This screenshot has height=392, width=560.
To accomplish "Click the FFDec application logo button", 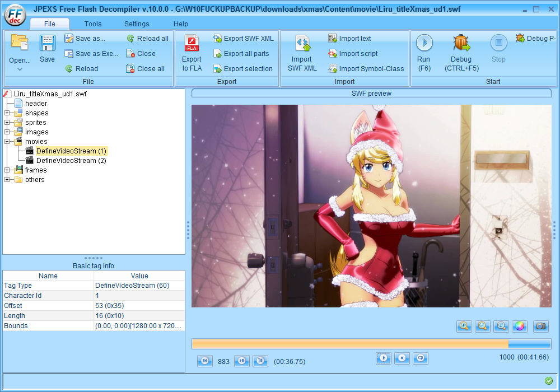I will [15, 15].
